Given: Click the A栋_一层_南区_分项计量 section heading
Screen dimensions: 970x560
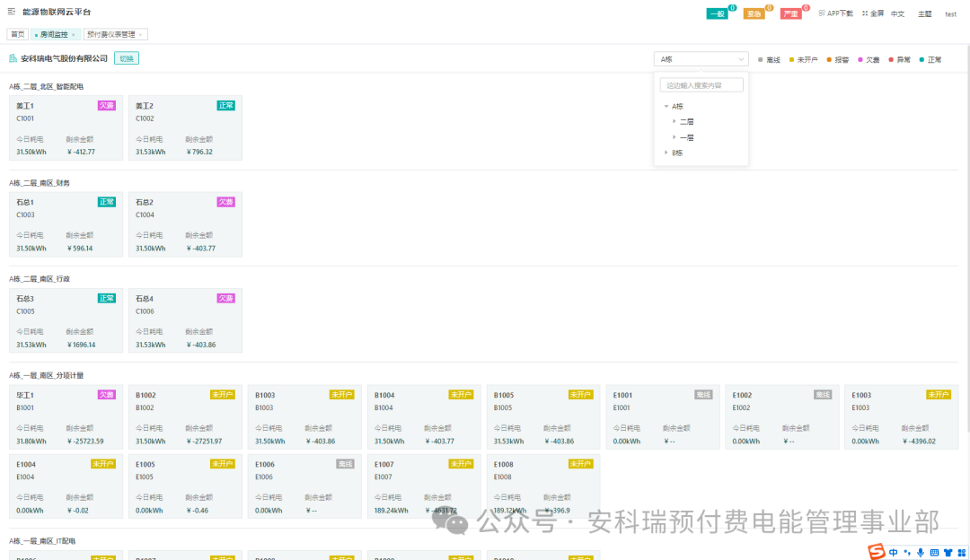Looking at the screenshot, I should coord(46,376).
